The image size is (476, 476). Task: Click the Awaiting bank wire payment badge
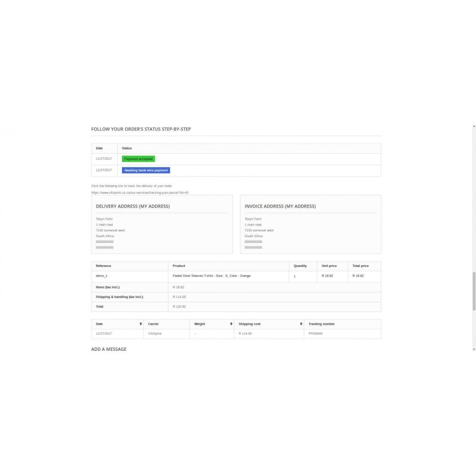[x=146, y=170]
